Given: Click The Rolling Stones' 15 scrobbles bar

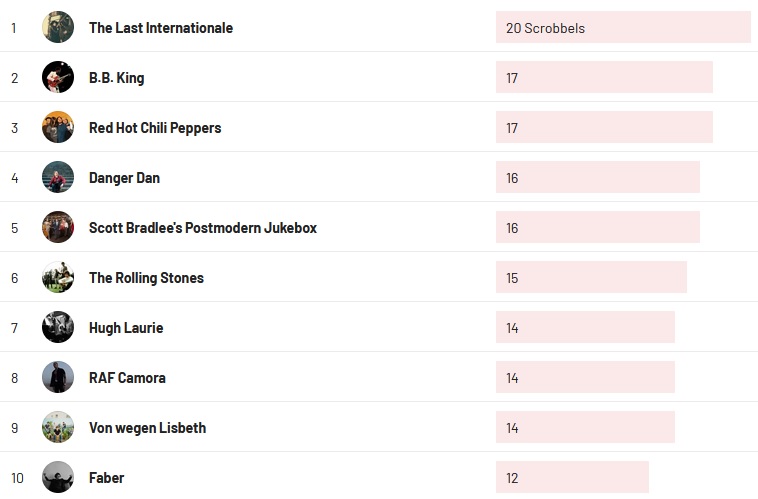Looking at the screenshot, I should tap(591, 278).
